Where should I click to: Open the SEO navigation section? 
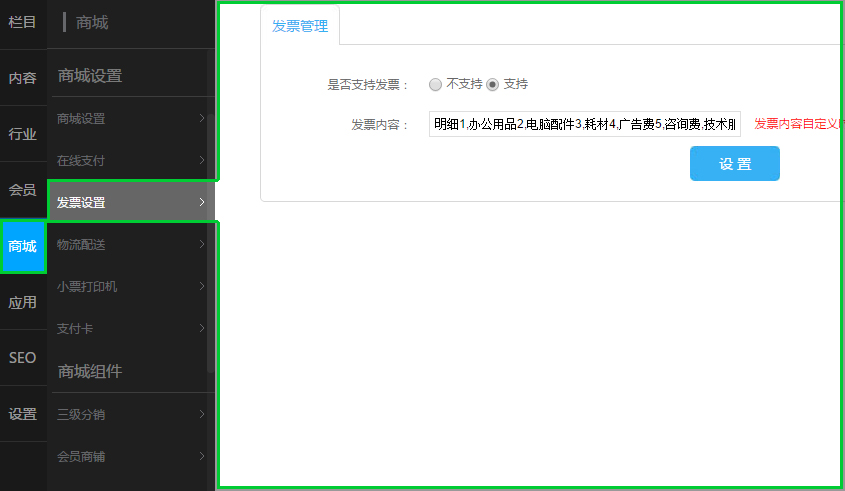point(23,358)
